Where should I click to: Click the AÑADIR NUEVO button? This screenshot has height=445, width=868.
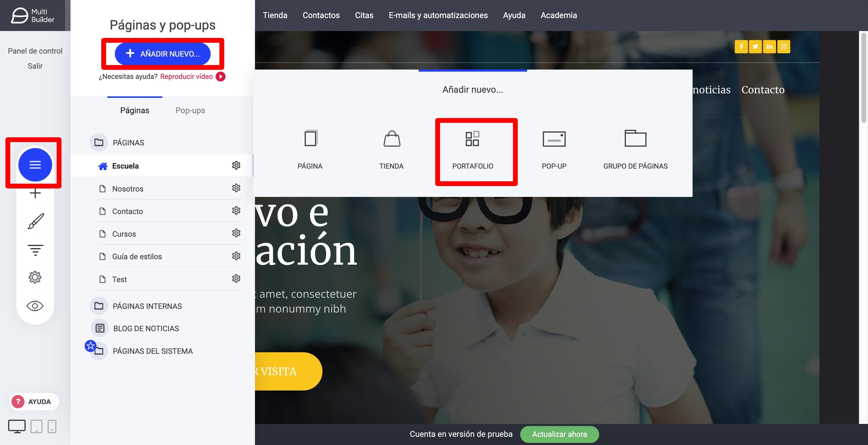click(x=163, y=54)
